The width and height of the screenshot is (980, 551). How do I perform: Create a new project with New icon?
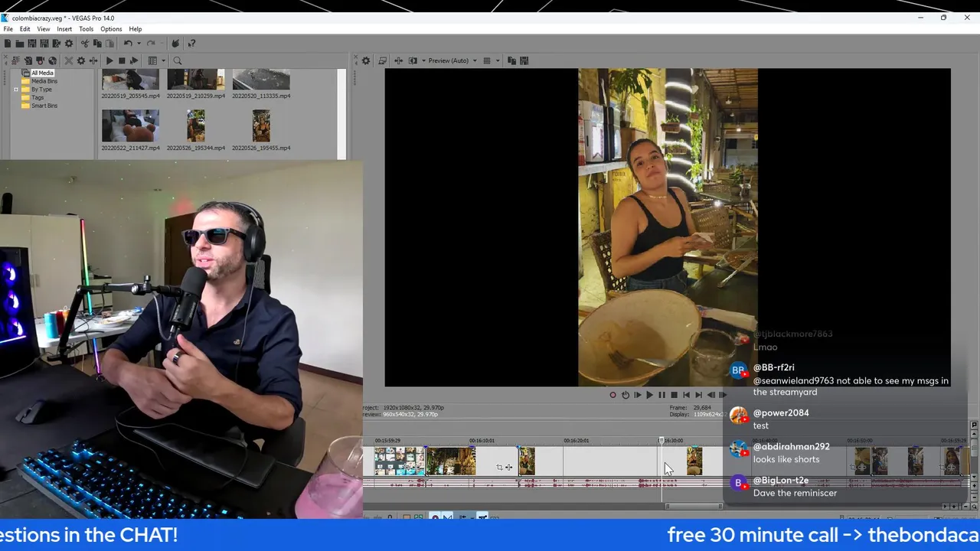[x=8, y=44]
